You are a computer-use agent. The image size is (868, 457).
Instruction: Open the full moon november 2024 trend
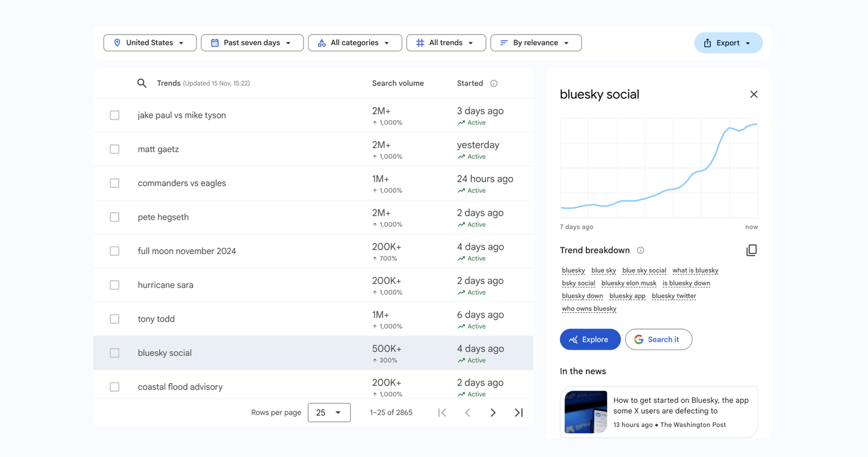tap(313, 251)
